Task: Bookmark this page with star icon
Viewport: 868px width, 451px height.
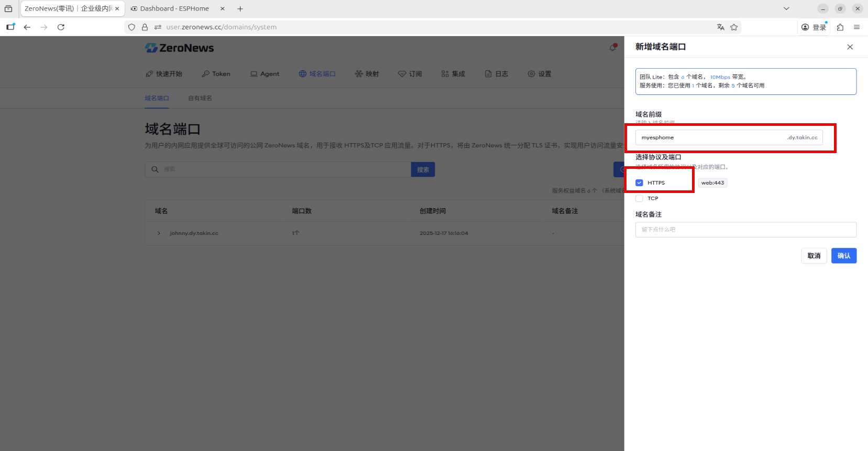Action: point(734,27)
